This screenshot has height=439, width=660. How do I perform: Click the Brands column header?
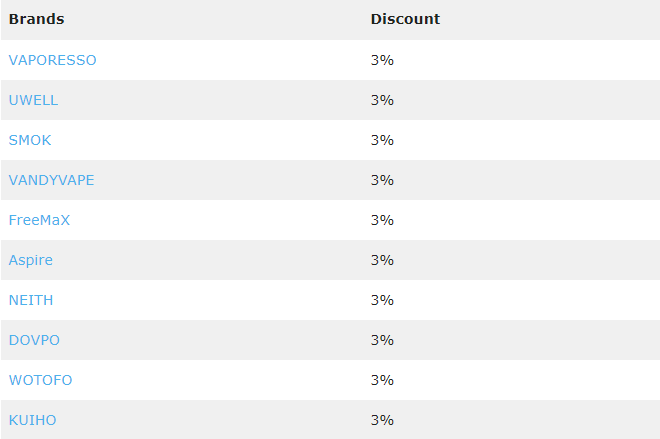[37, 19]
